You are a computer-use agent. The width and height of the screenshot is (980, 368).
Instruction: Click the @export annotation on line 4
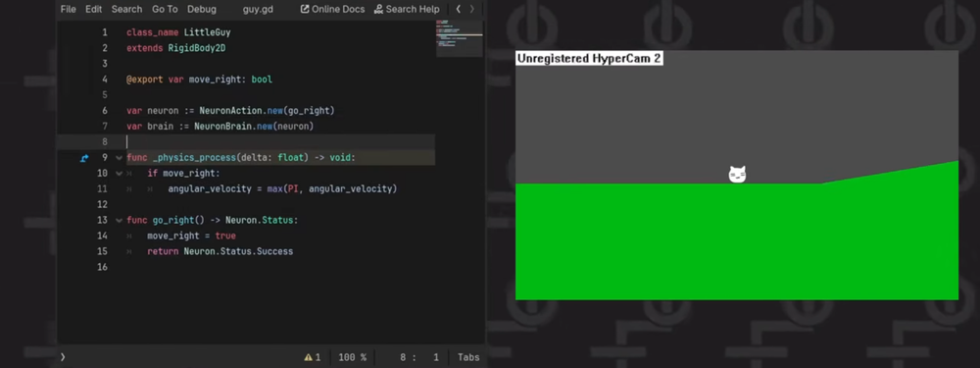tap(144, 79)
